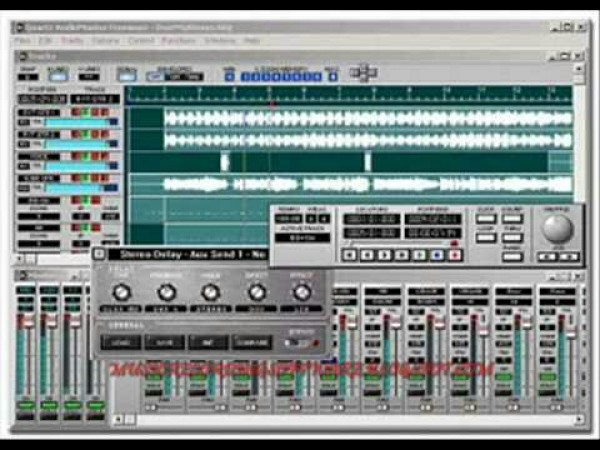Click the Time knob in Stereo Delay

122,293
